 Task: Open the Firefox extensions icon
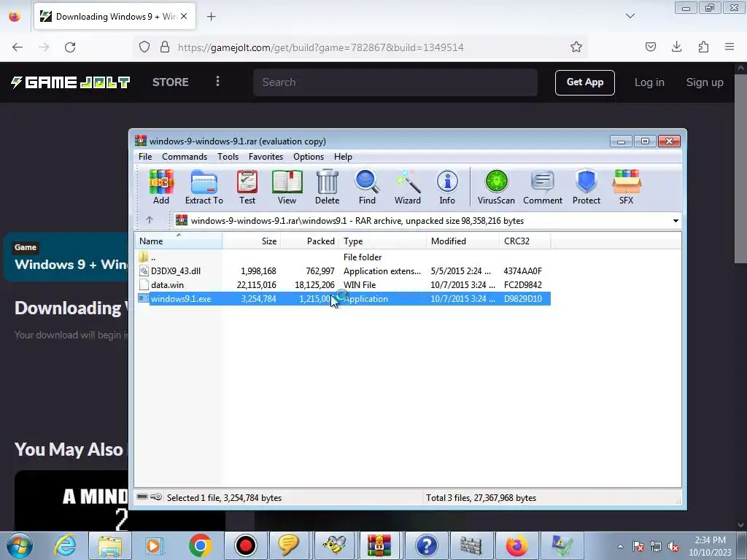[x=703, y=47]
